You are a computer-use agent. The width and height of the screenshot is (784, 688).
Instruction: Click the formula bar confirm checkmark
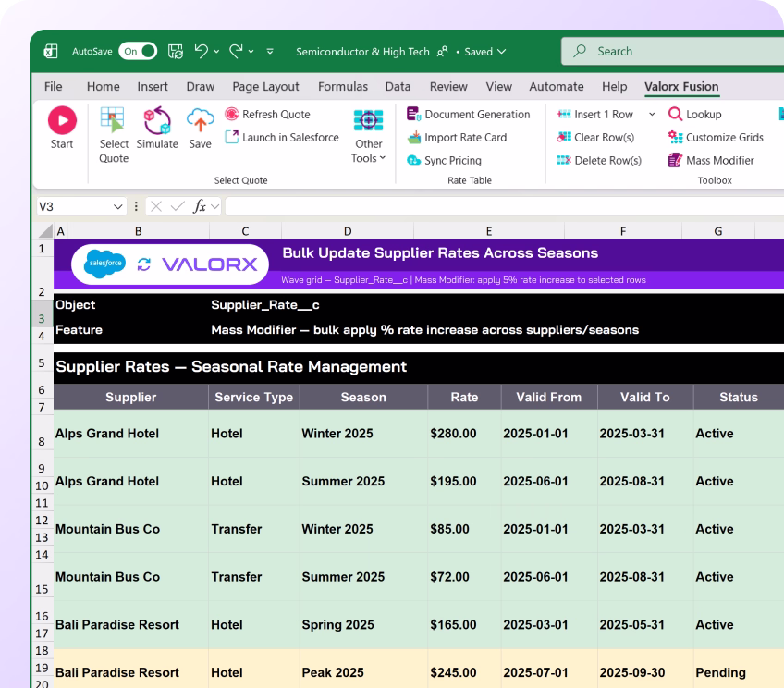[x=178, y=206]
